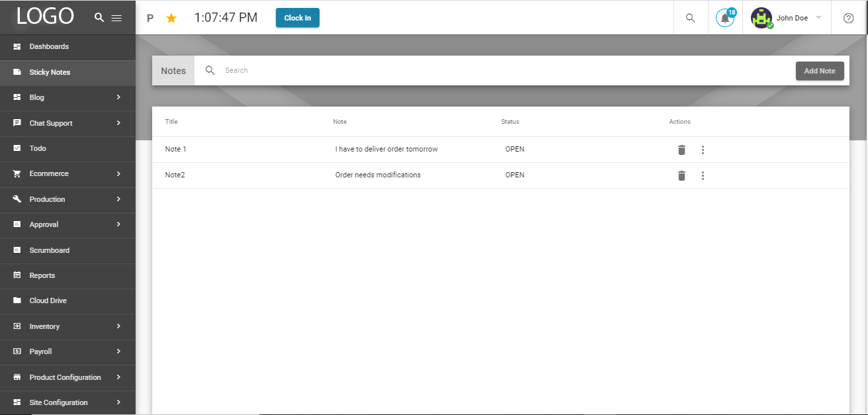This screenshot has height=415, width=868.
Task: Expand the Blog submenu chevron
Action: (x=118, y=97)
